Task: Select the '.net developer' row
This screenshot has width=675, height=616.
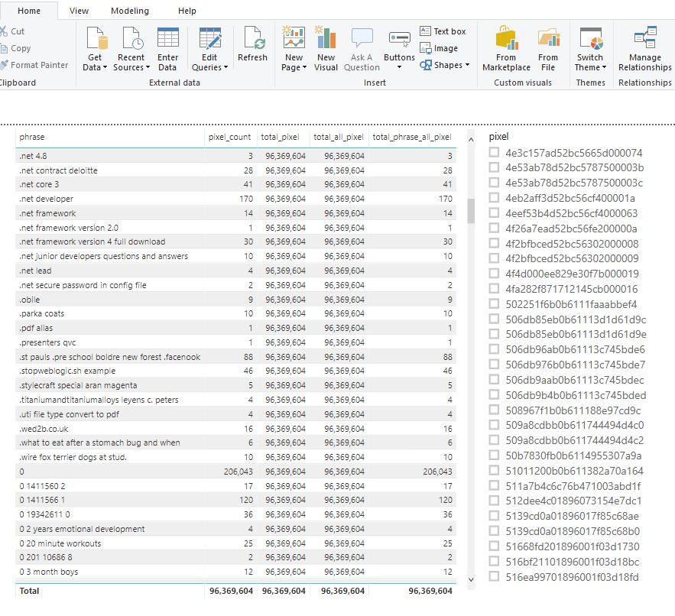Action: (236, 199)
